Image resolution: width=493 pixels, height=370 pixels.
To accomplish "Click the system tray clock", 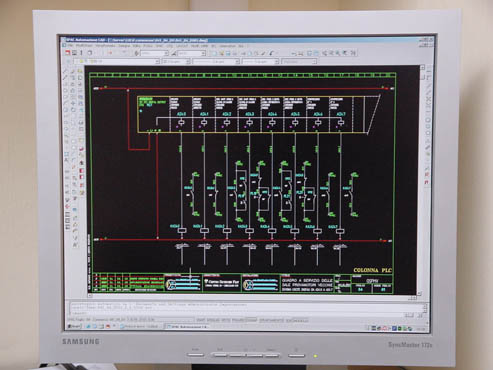I will point(420,329).
